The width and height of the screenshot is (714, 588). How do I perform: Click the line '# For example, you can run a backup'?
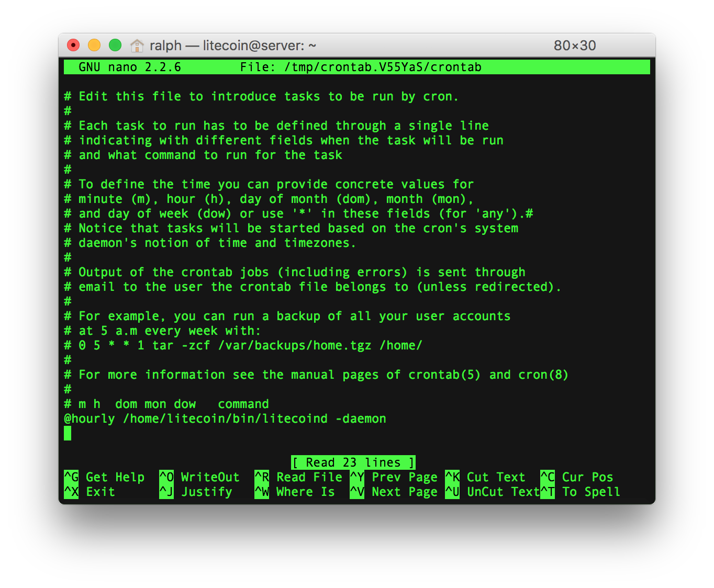point(287,316)
